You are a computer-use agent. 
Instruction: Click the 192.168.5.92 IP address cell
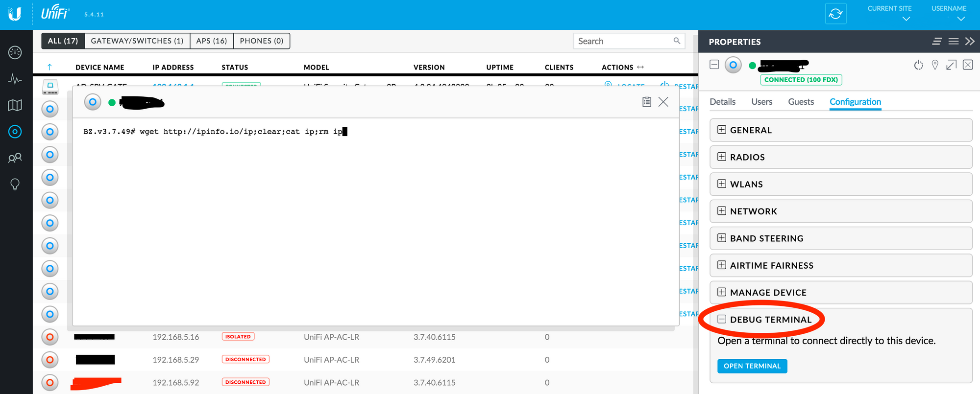point(176,383)
